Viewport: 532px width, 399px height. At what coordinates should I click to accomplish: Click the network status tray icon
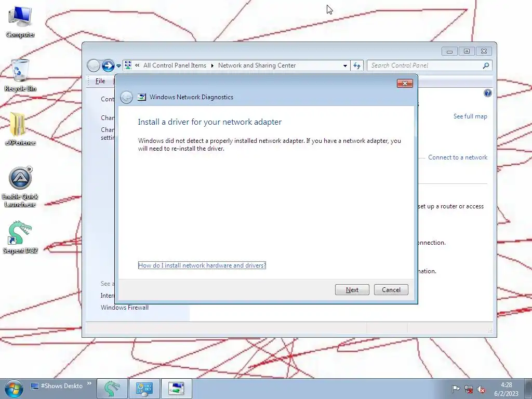point(469,389)
